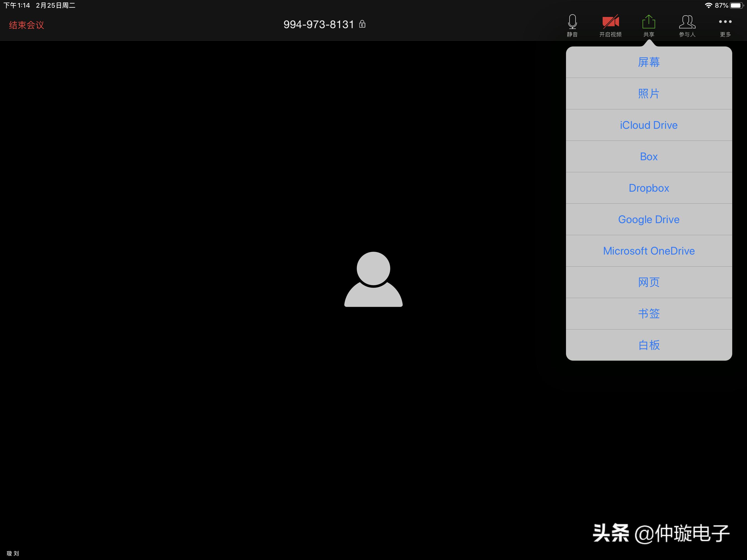Tap the battery indicator in status bar
Viewport: 747px width, 560px height.
[x=737, y=5]
